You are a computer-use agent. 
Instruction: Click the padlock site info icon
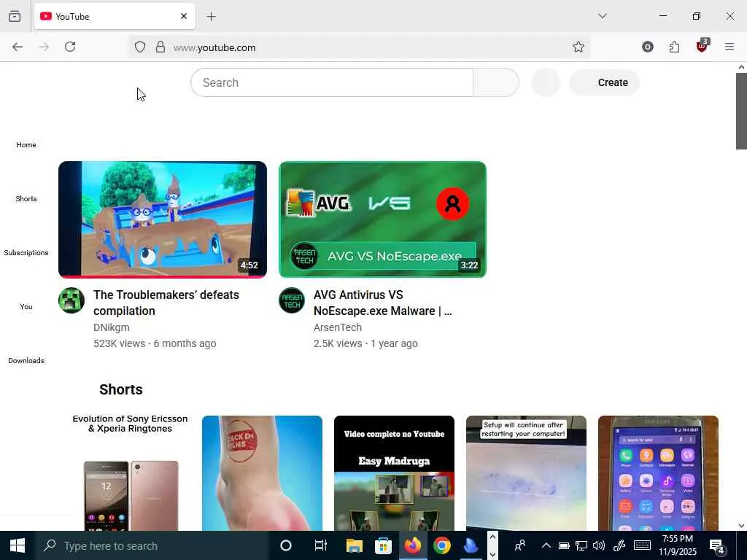[x=160, y=47]
